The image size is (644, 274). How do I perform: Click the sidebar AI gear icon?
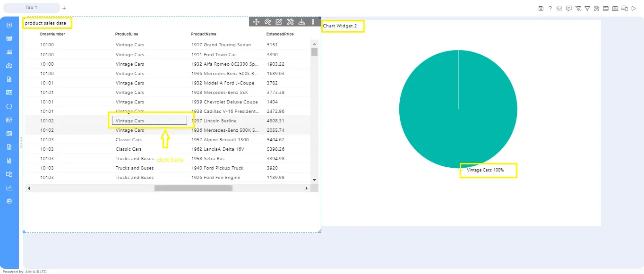9,201
